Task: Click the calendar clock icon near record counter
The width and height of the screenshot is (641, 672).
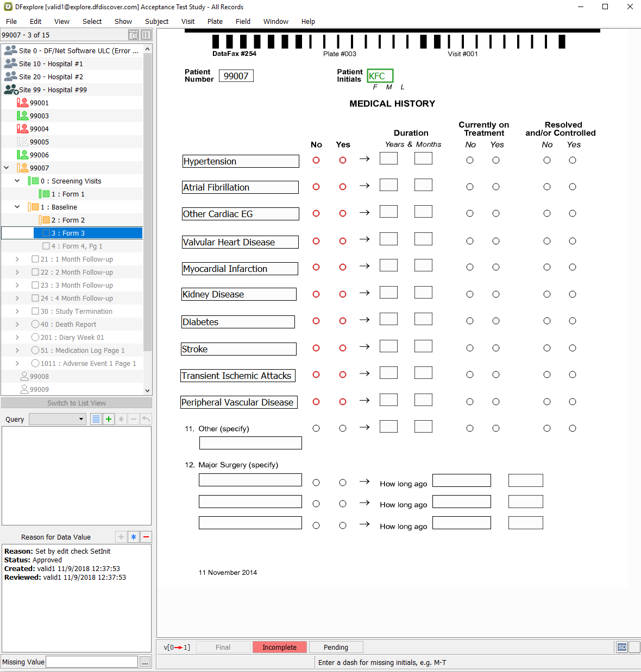Action: point(134,35)
